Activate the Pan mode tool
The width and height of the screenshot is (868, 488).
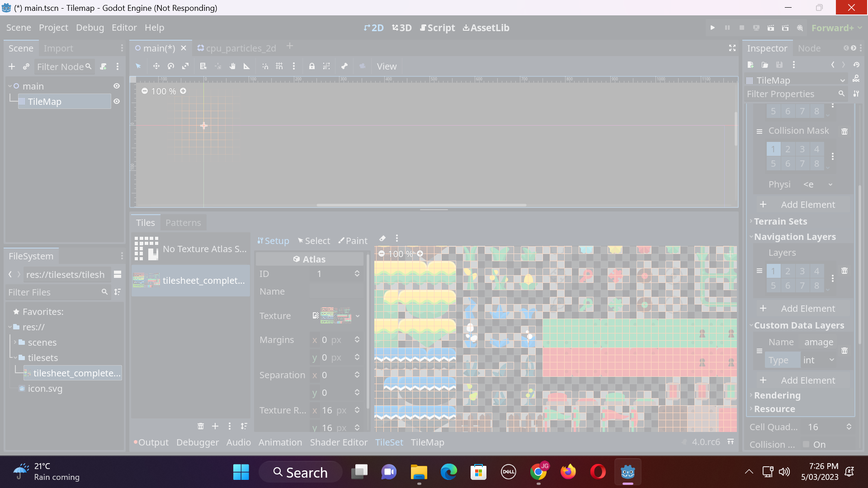click(x=232, y=66)
